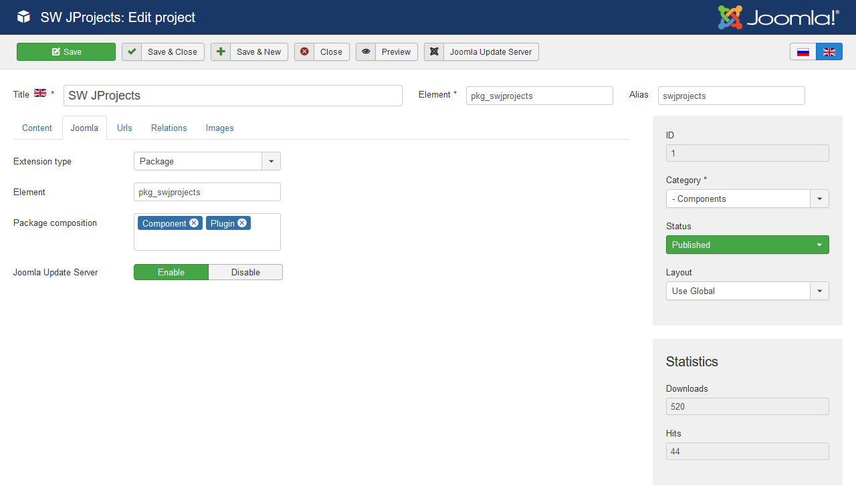Click the Component tag label
The height and width of the screenshot is (504, 856).
pyautogui.click(x=164, y=223)
